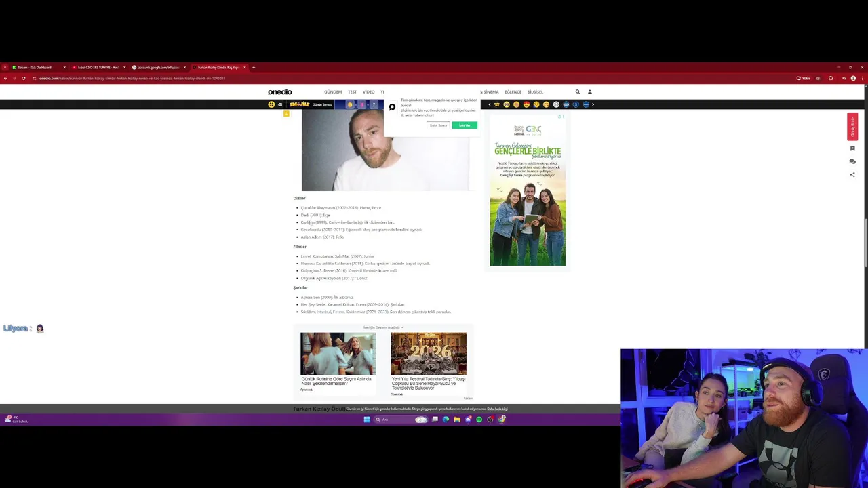Image resolution: width=868 pixels, height=488 pixels.
Task: Open the GÜNDEM menu
Action: click(333, 92)
